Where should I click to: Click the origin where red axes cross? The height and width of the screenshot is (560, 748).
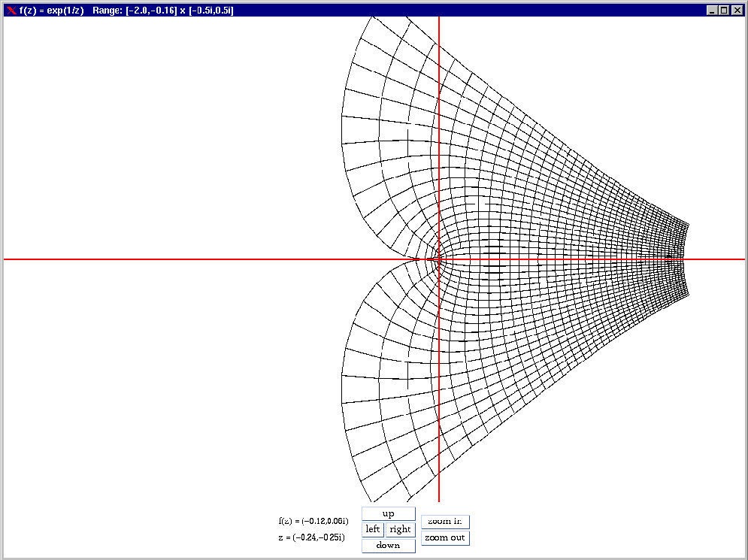439,259
